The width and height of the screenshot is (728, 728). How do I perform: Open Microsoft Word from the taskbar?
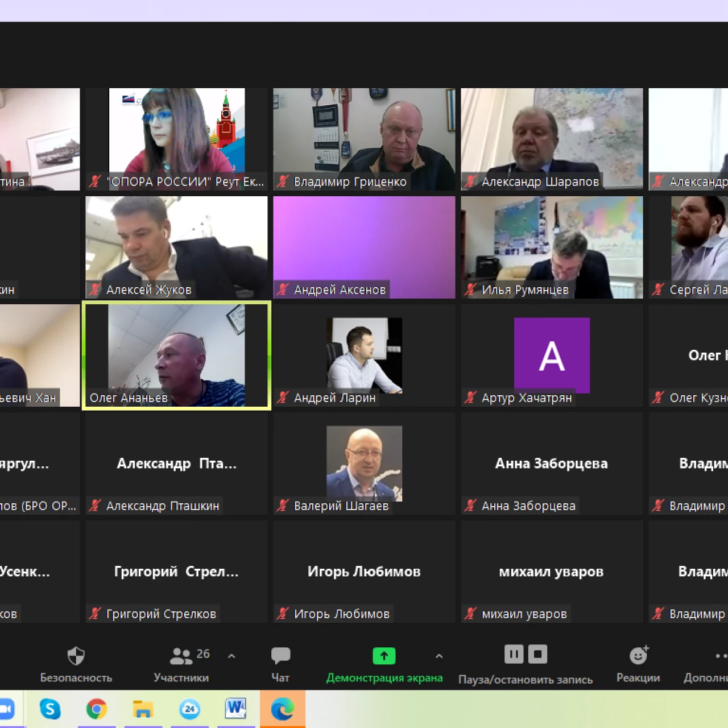click(x=235, y=708)
